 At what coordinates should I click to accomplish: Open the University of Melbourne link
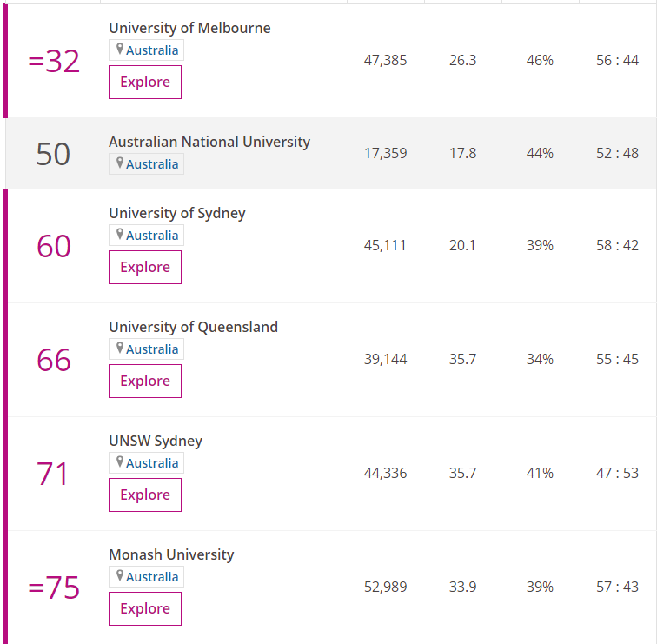(189, 28)
